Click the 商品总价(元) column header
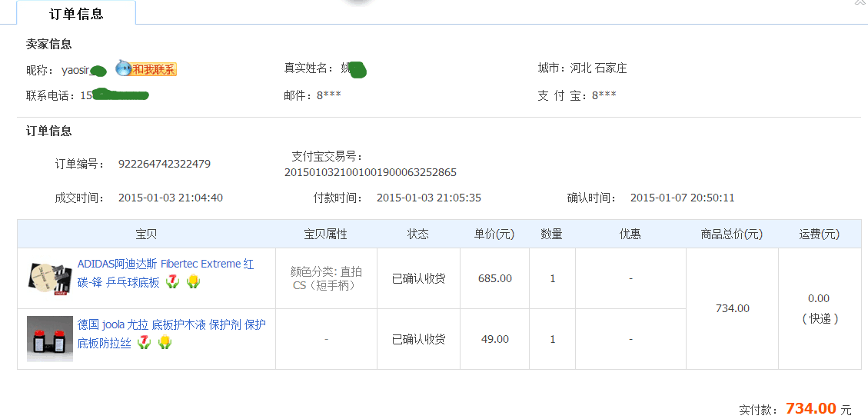Image resolution: width=868 pixels, height=419 pixels. (x=731, y=234)
